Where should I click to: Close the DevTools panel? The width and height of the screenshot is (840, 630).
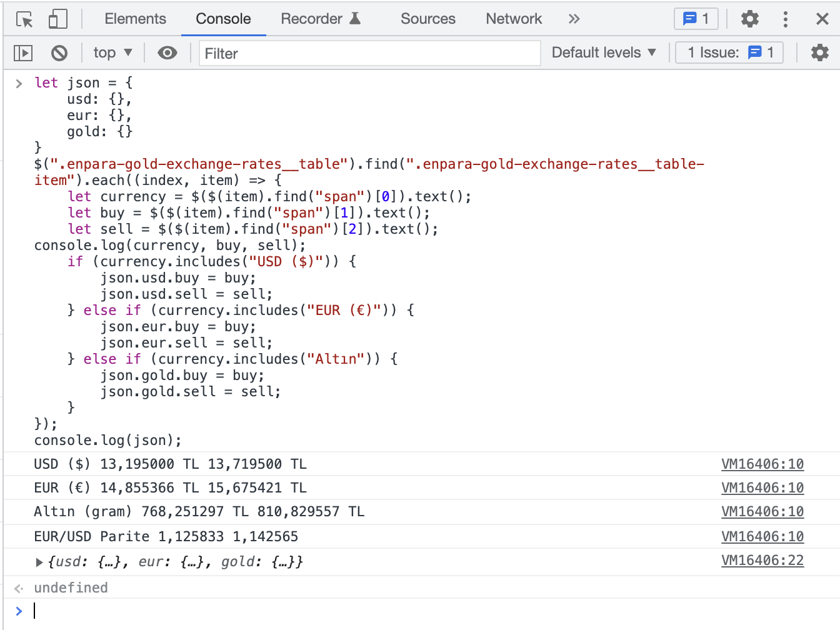tap(822, 19)
